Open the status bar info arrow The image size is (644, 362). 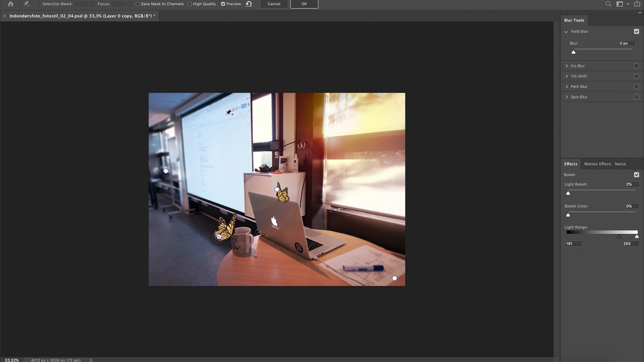pos(91,360)
